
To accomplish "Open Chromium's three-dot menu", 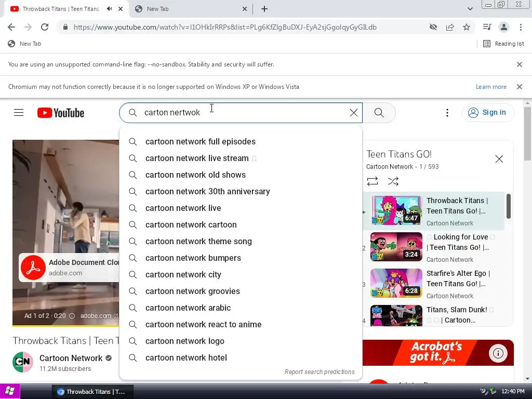I will pos(521,27).
